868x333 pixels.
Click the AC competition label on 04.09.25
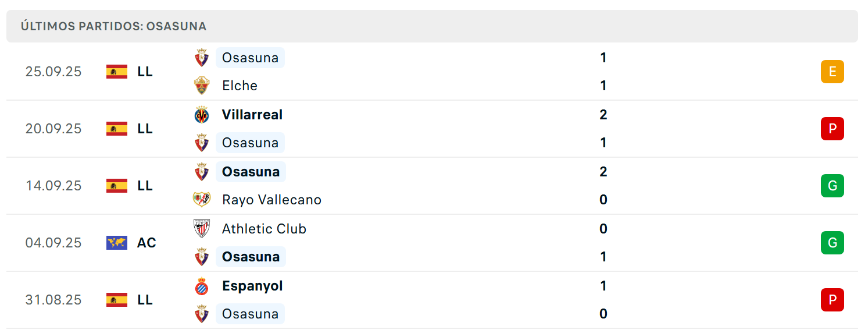point(147,243)
